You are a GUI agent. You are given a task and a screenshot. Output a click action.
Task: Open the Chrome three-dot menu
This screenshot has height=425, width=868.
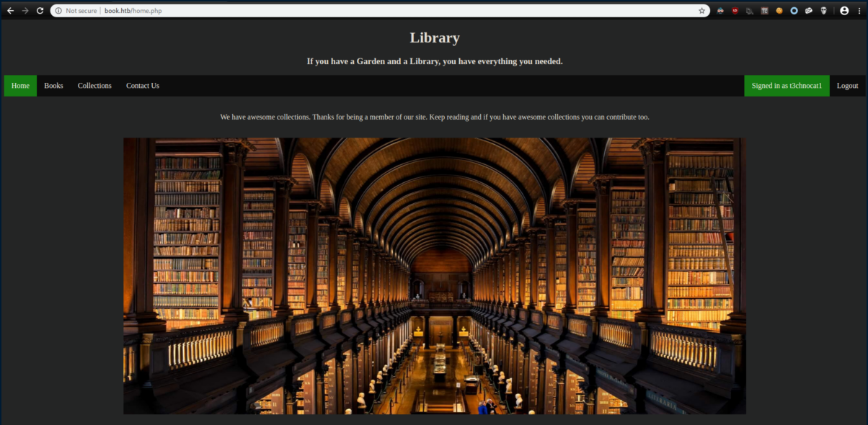tap(858, 11)
